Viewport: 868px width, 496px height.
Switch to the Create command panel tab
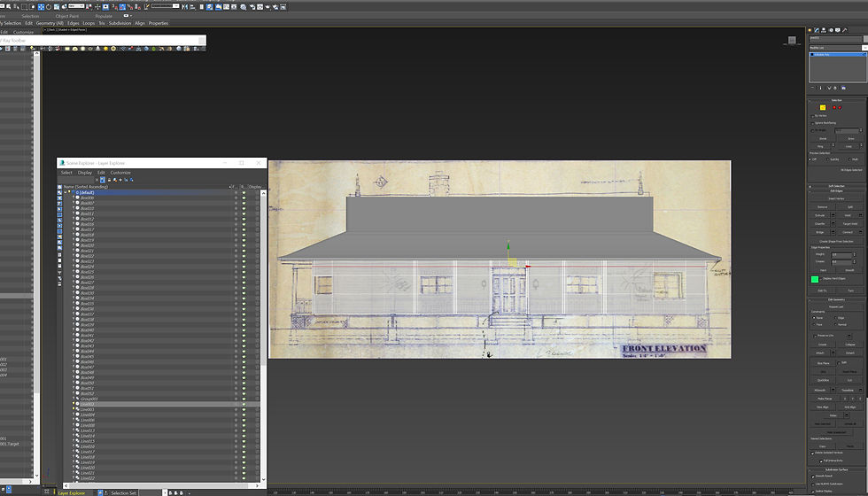click(810, 30)
